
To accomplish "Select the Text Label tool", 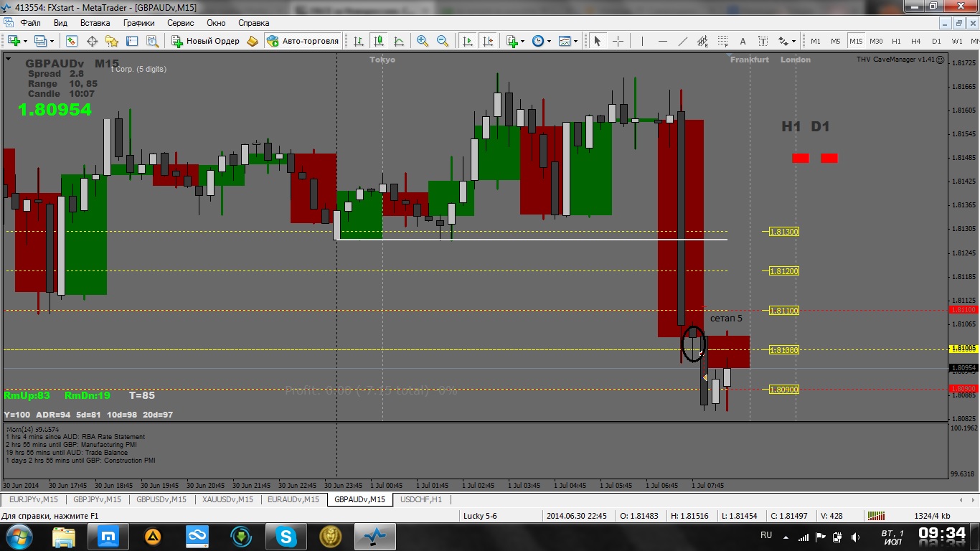I will (763, 41).
